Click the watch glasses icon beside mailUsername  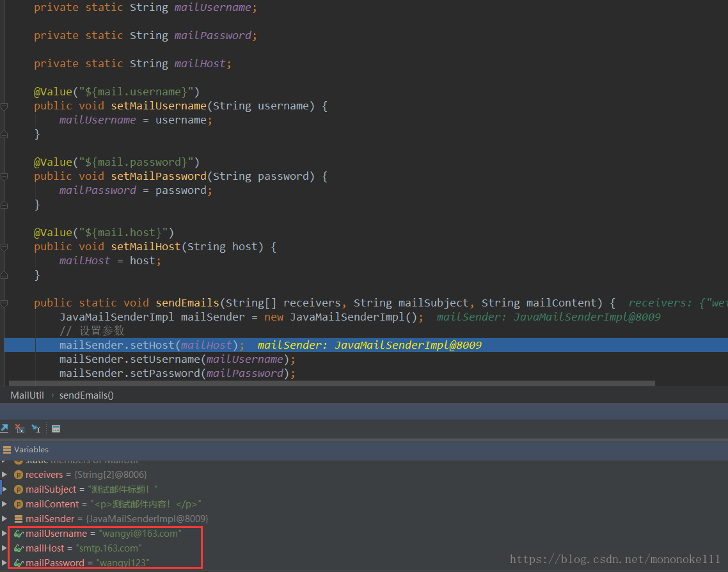[x=19, y=534]
